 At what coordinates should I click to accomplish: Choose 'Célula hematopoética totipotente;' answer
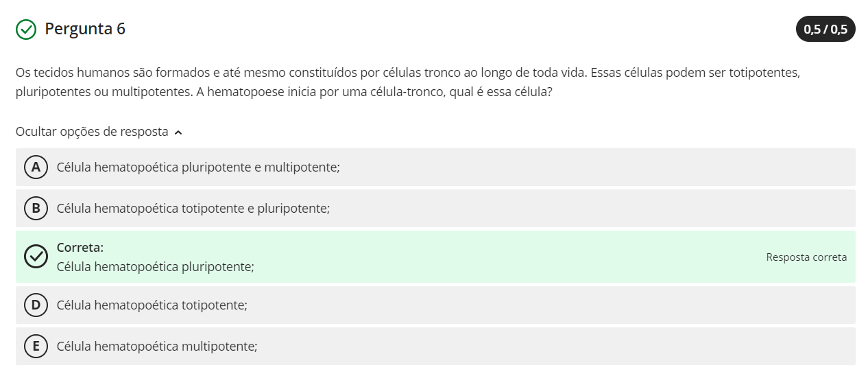152,305
